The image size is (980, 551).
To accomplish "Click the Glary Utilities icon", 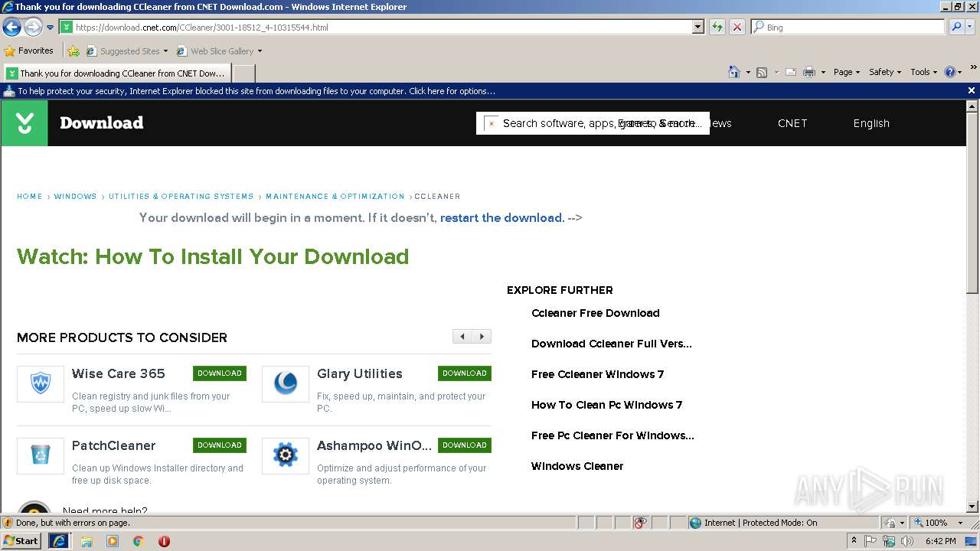I will point(286,383).
